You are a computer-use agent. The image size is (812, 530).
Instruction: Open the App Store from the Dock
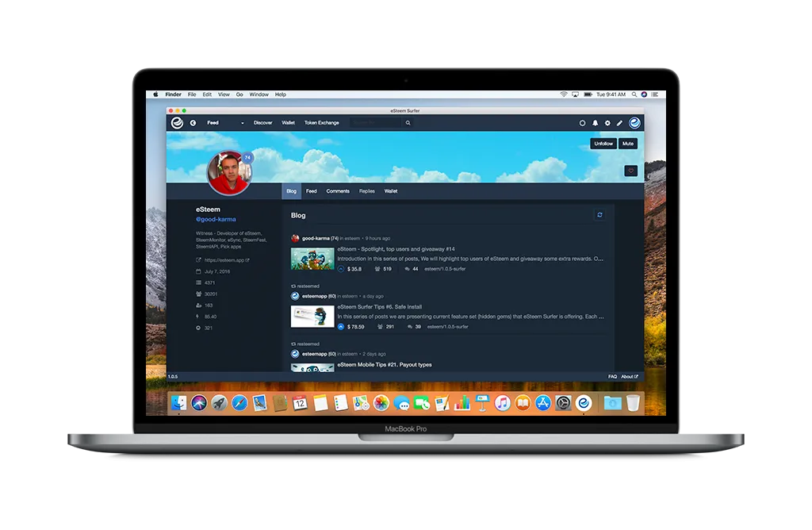tap(542, 403)
